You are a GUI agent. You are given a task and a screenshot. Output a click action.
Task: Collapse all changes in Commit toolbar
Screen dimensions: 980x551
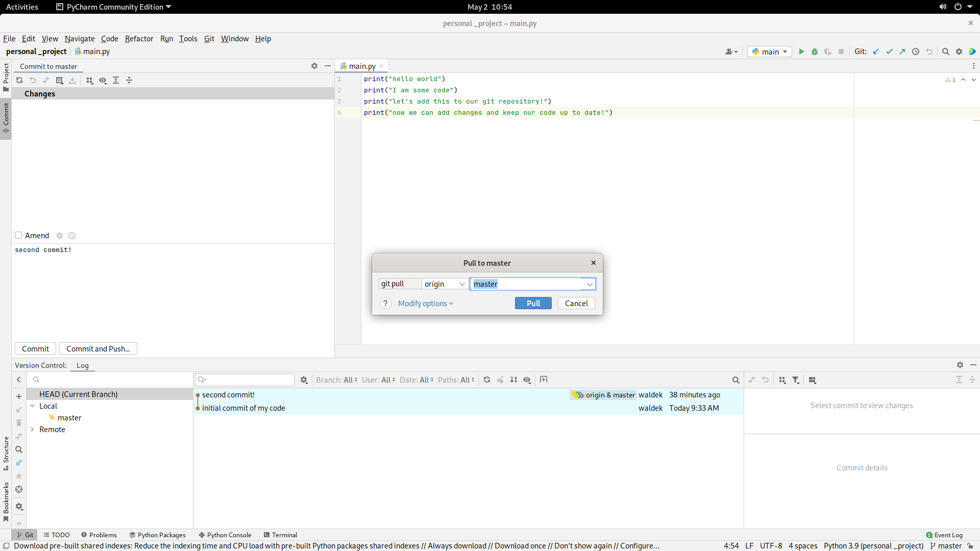tap(129, 80)
